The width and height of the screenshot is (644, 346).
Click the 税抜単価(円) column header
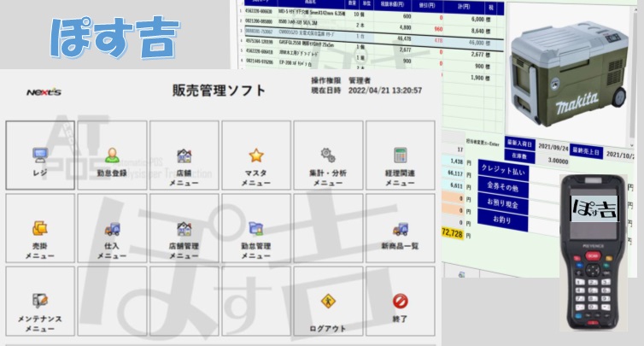pyautogui.click(x=392, y=4)
